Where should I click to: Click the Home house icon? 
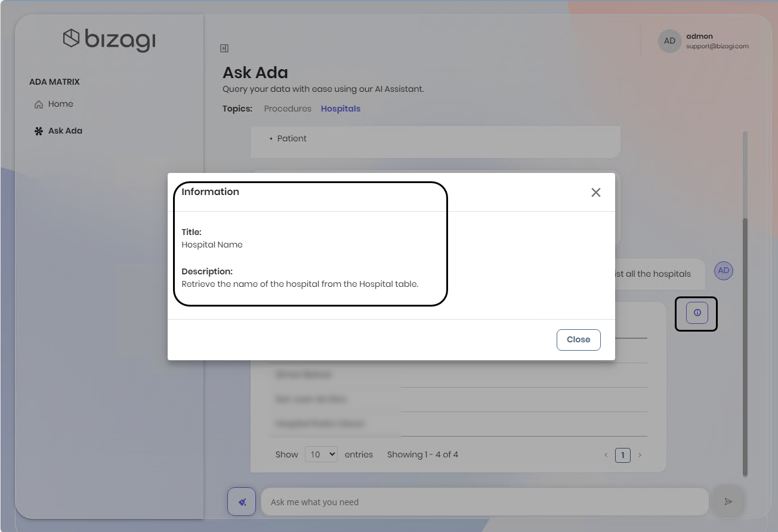39,104
